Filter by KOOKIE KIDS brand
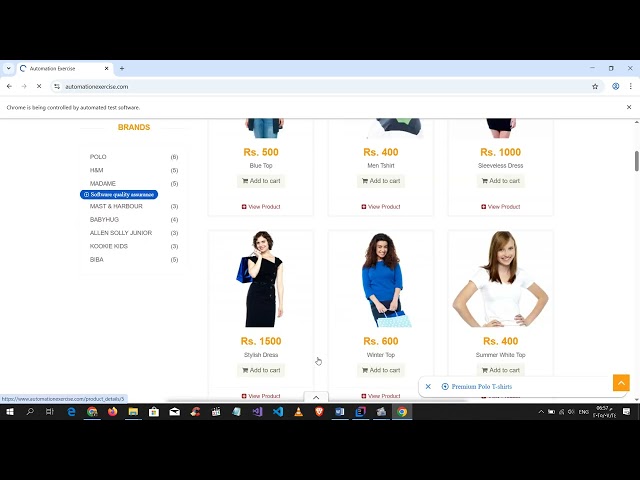This screenshot has width=640, height=480. [109, 246]
